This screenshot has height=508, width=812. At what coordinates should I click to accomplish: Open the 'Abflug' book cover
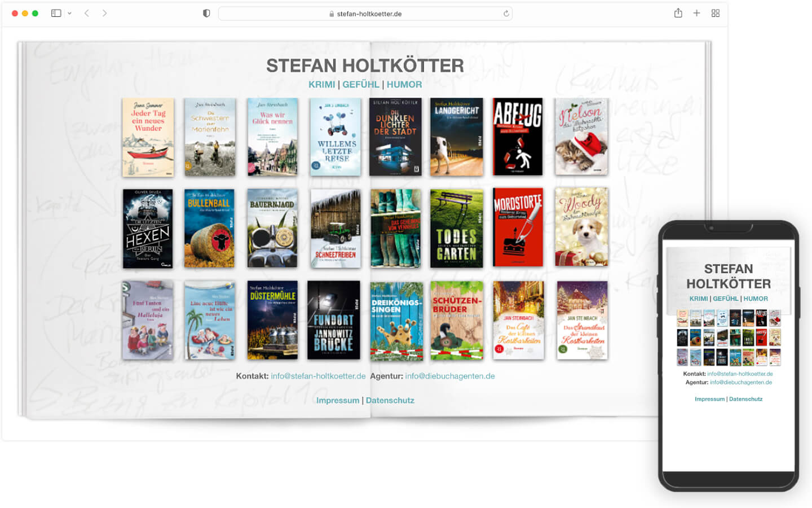(x=518, y=137)
